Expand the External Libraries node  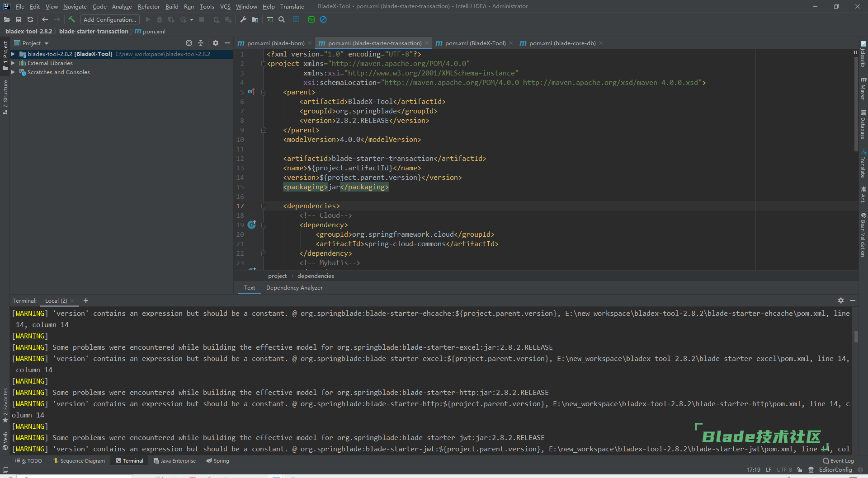[x=13, y=63]
